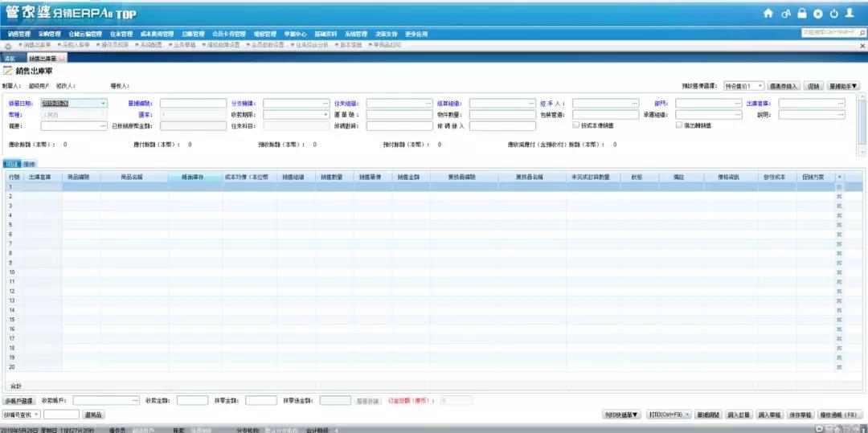Click the 優惠券錄入 button
Viewport: 868px width, 433px height.
[784, 86]
